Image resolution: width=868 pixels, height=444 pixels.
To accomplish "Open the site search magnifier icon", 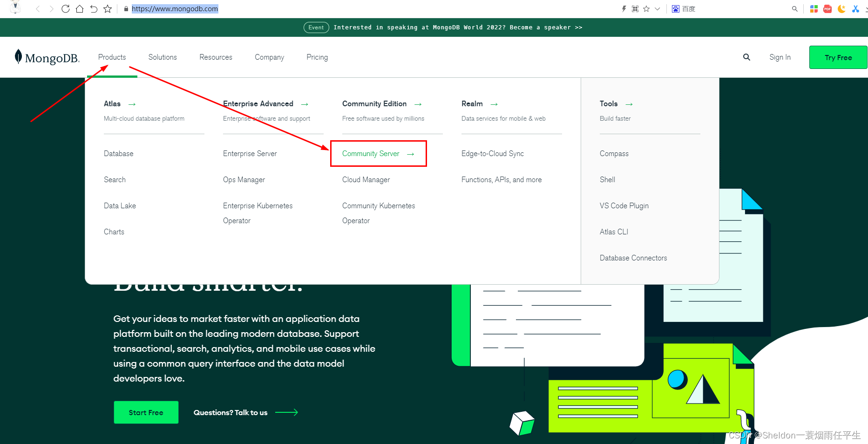I will [x=746, y=57].
